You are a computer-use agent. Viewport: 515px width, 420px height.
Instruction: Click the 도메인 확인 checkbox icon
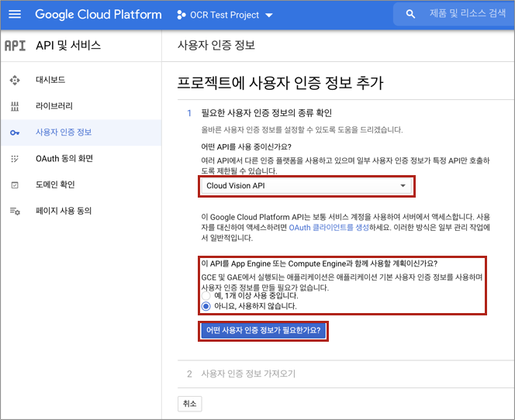[15, 185]
